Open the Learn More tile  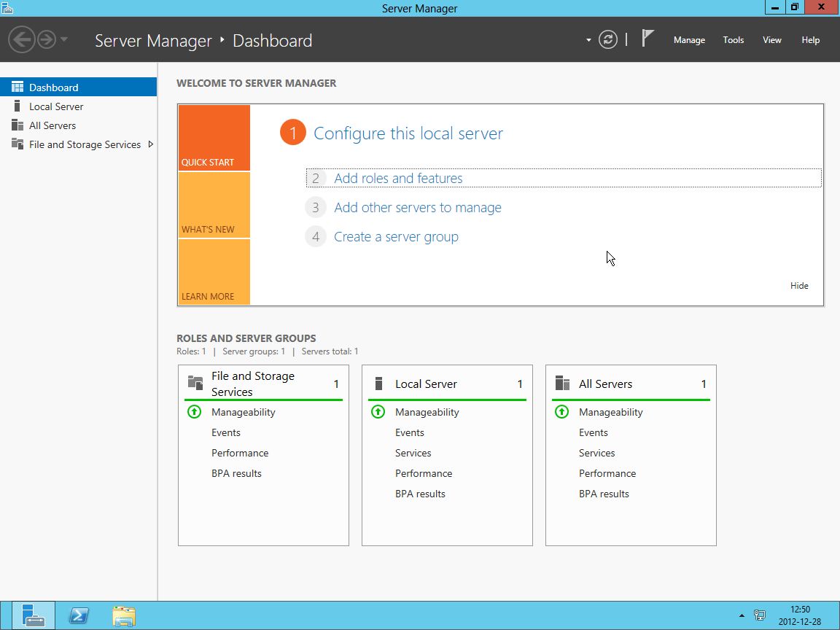214,272
